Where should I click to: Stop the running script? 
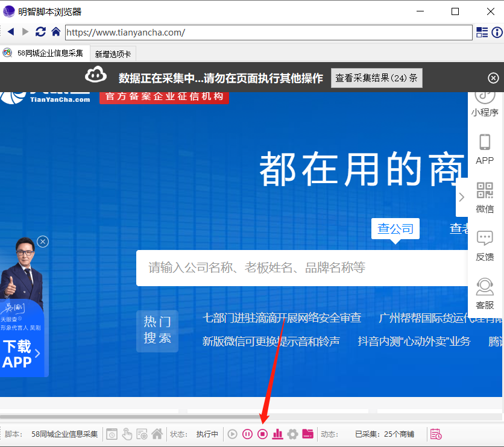[x=263, y=434]
